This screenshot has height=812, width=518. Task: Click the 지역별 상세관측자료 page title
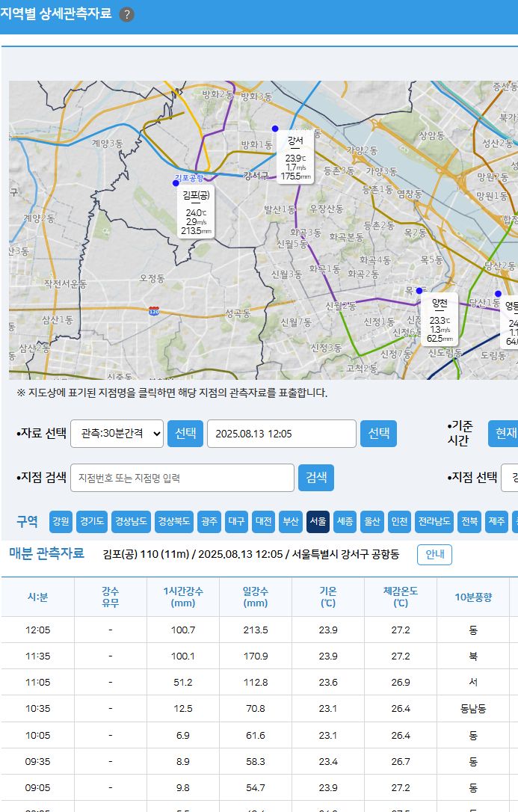pyautogui.click(x=56, y=13)
